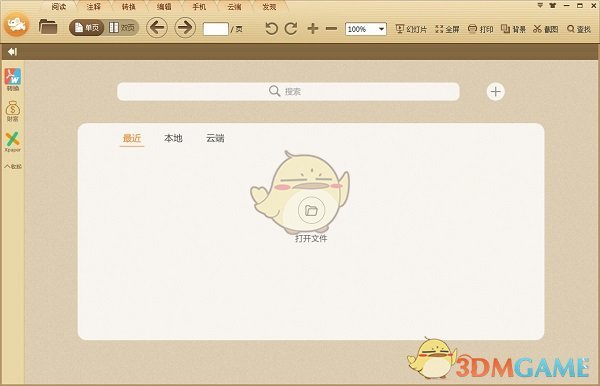Zoom out with the minus icon
The image size is (600, 386).
[331, 29]
